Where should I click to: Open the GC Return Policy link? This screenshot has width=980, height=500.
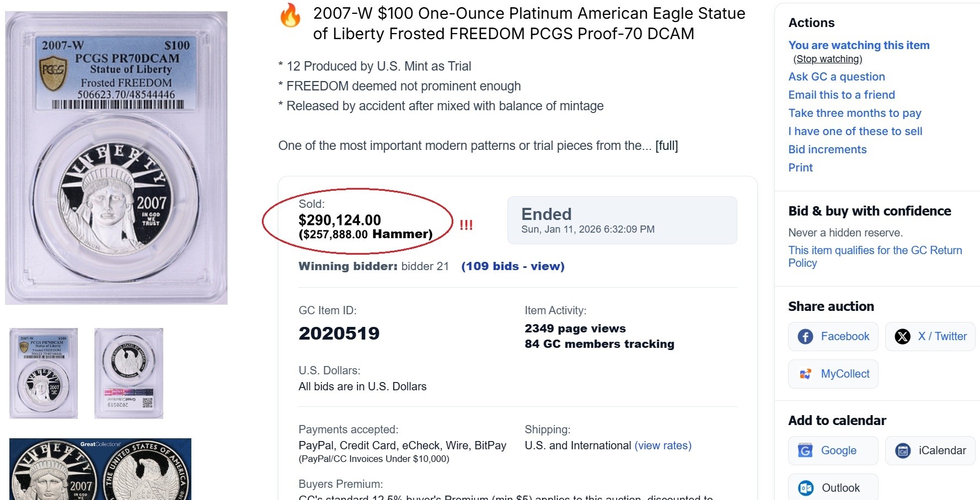[875, 256]
